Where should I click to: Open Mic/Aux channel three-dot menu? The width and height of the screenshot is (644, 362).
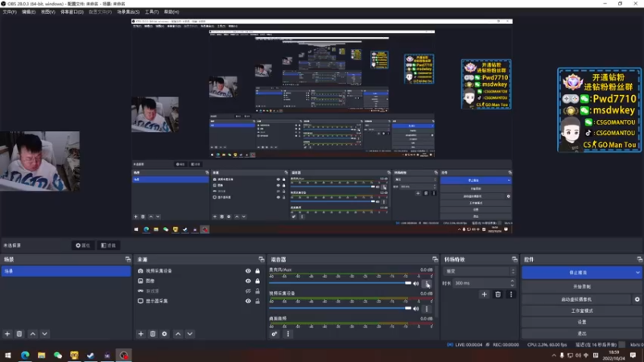(x=427, y=284)
